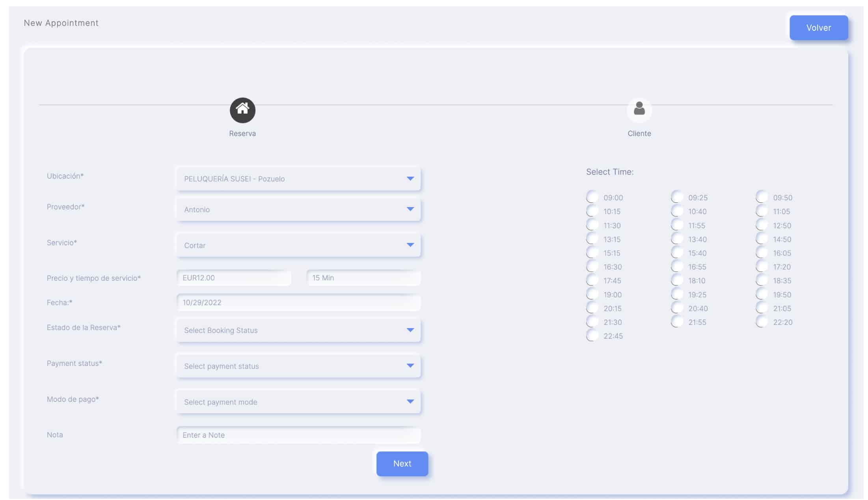Check the 21:05 time radio
868x500 pixels.
pyautogui.click(x=762, y=308)
